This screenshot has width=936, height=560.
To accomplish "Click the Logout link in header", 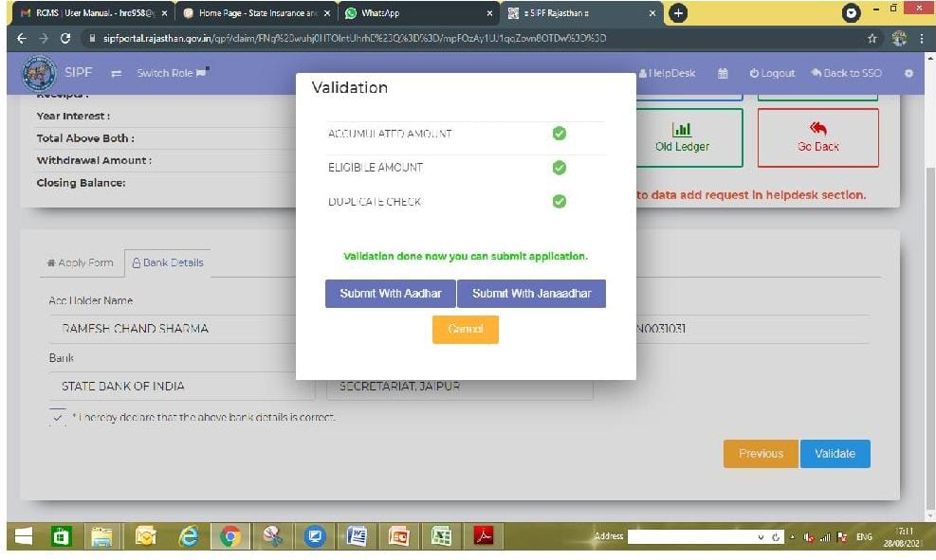I will click(772, 74).
